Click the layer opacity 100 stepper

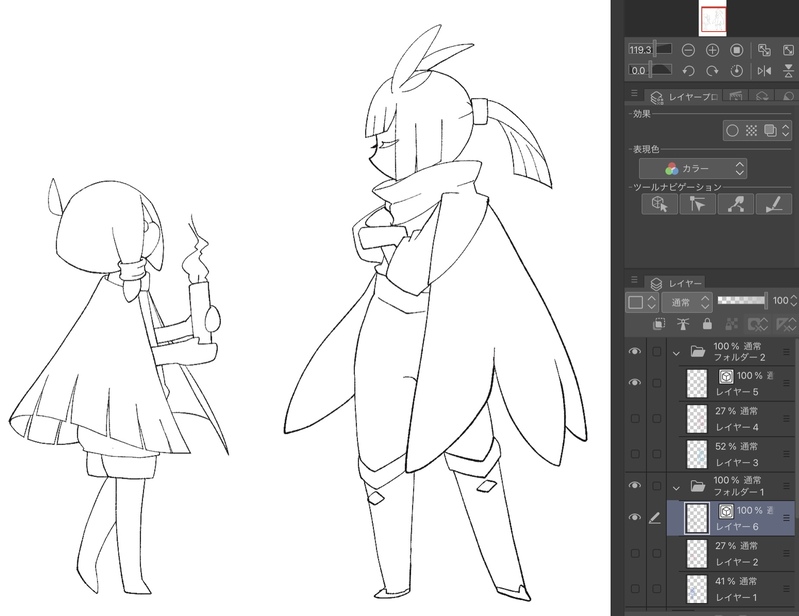tap(794, 301)
